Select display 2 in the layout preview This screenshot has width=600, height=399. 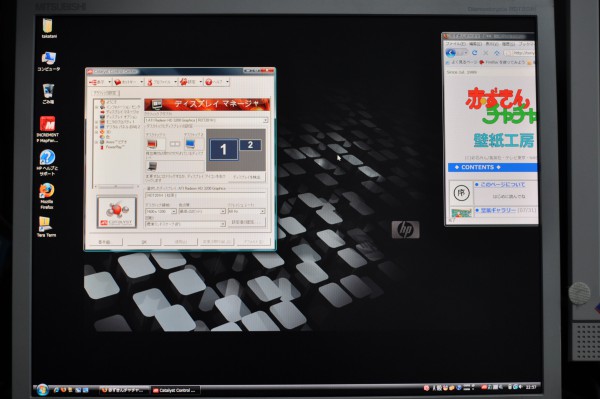click(250, 145)
